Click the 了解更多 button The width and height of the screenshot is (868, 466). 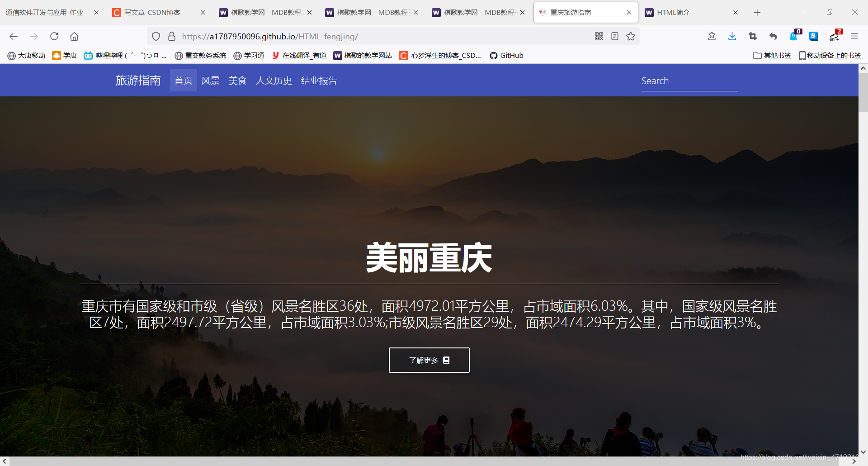[429, 360]
